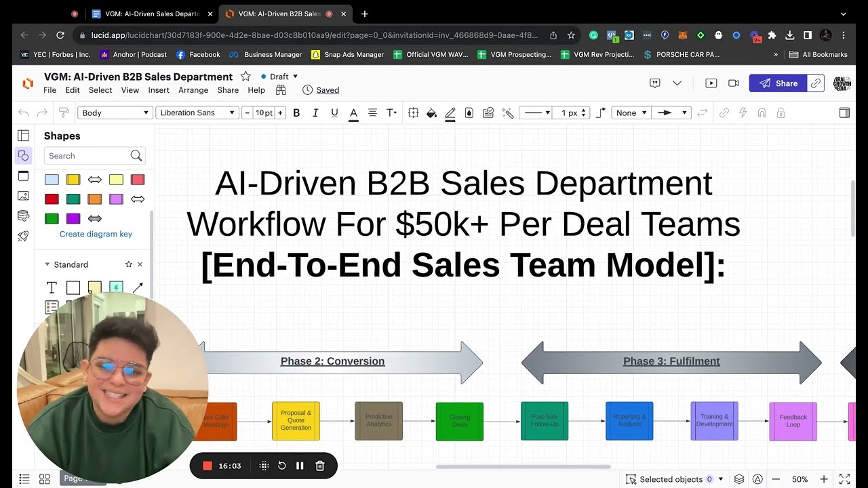
Task: Click the binoculars find icon
Action: click(281, 89)
